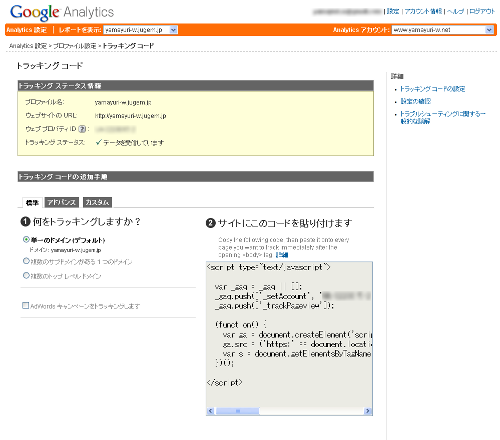Open the Analytics アカウント dropdown
This screenshot has width=500, height=440.
[x=442, y=30]
